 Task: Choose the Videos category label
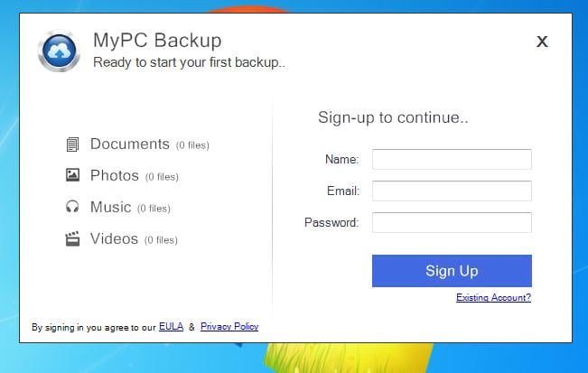pos(115,238)
